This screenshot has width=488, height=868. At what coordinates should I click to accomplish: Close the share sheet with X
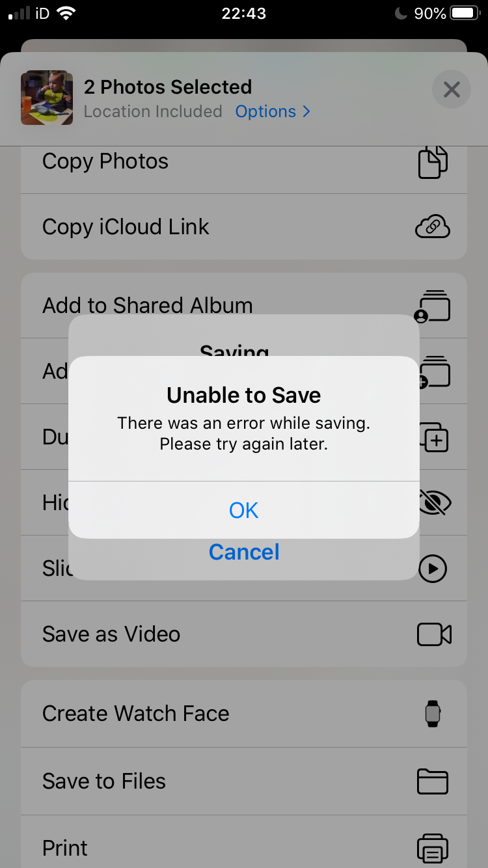pyautogui.click(x=452, y=89)
